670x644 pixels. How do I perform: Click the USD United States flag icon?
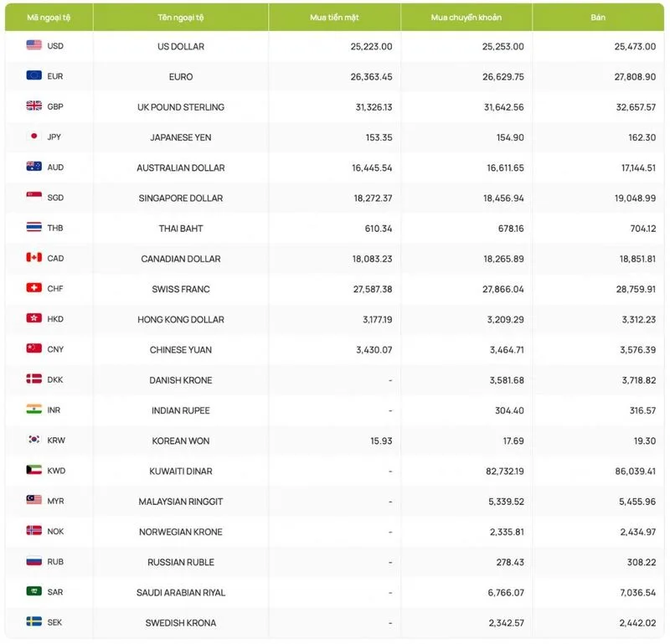pyautogui.click(x=33, y=45)
